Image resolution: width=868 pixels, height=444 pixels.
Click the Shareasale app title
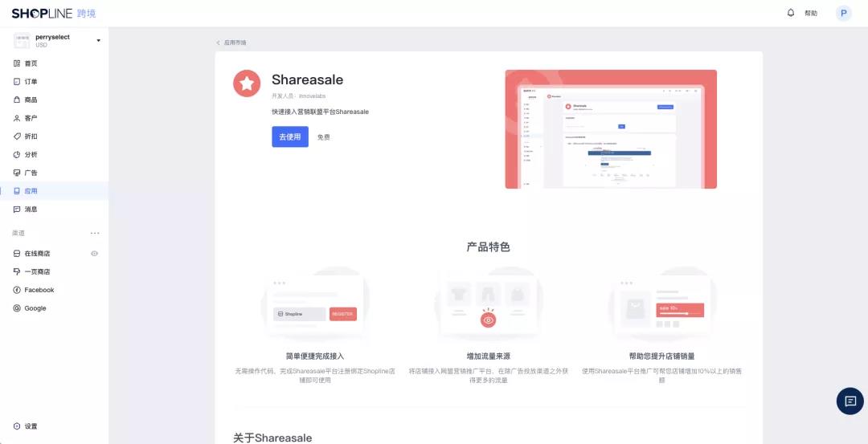(x=307, y=79)
